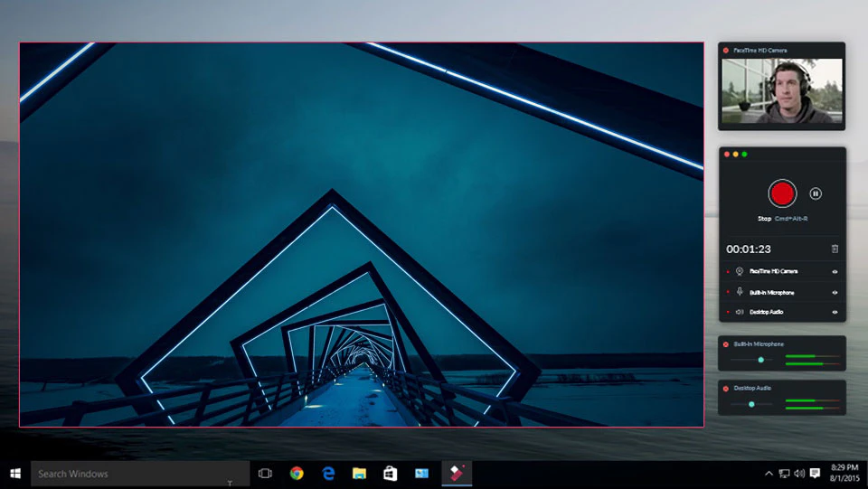Viewport: 868px width, 489px height.
Task: Open network status in system tray
Action: (x=784, y=474)
